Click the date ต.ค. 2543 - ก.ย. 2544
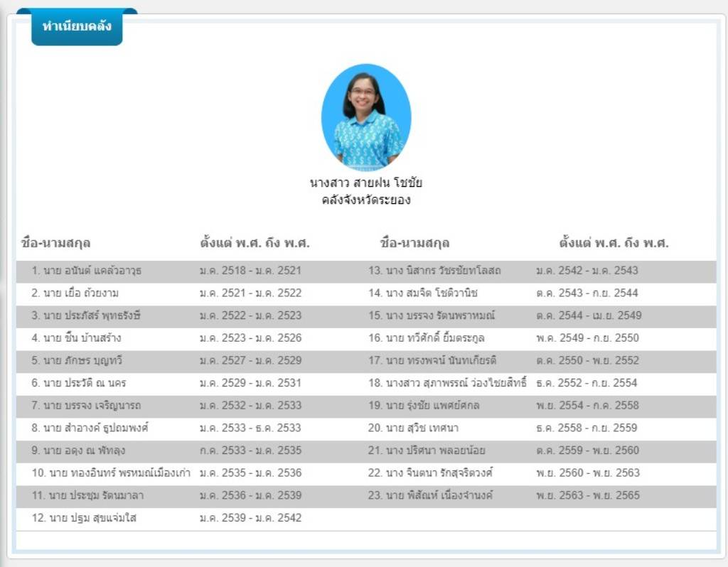The width and height of the screenshot is (728, 567). pos(587,293)
